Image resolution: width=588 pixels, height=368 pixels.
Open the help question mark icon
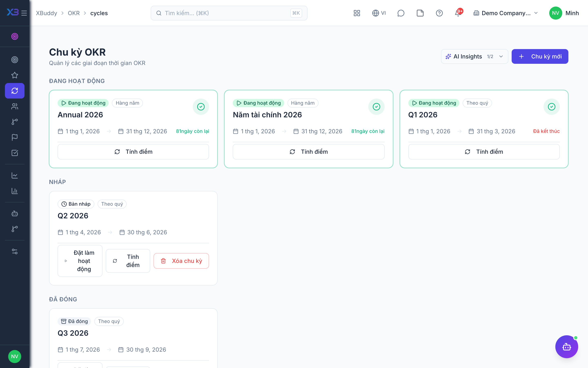(439, 13)
